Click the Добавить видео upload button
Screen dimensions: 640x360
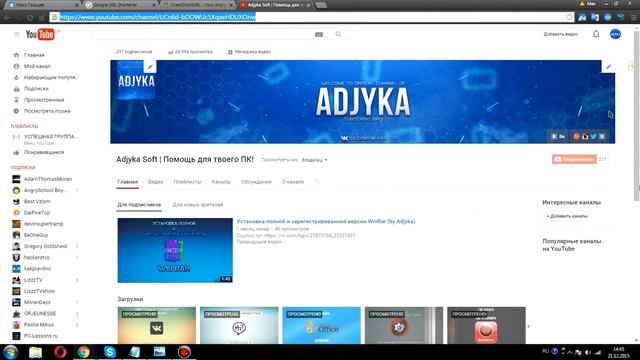click(x=560, y=34)
